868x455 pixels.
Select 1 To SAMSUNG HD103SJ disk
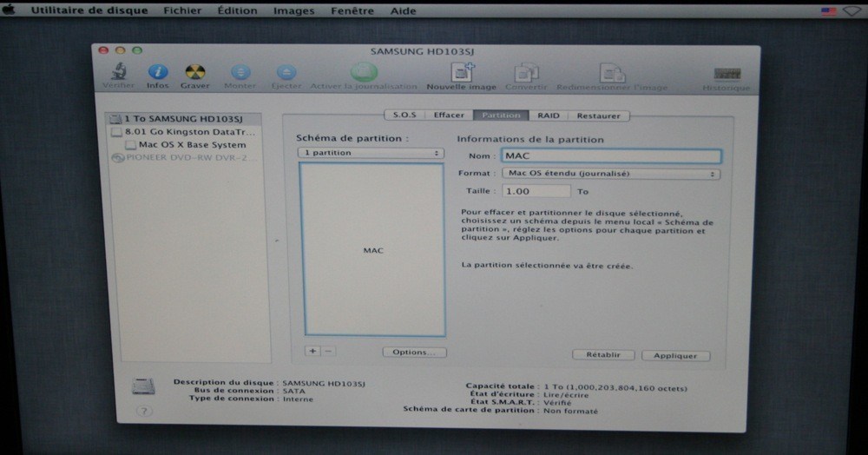tap(183, 119)
